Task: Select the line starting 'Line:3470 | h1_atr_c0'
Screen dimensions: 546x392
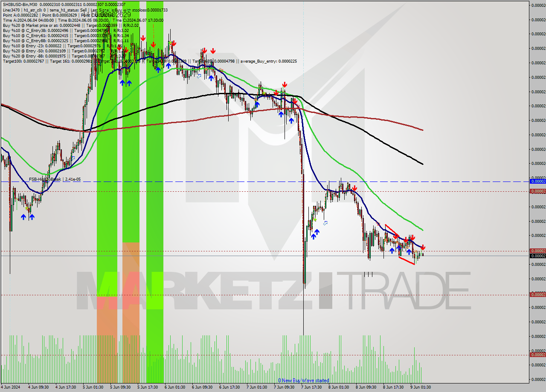Action: point(85,9)
